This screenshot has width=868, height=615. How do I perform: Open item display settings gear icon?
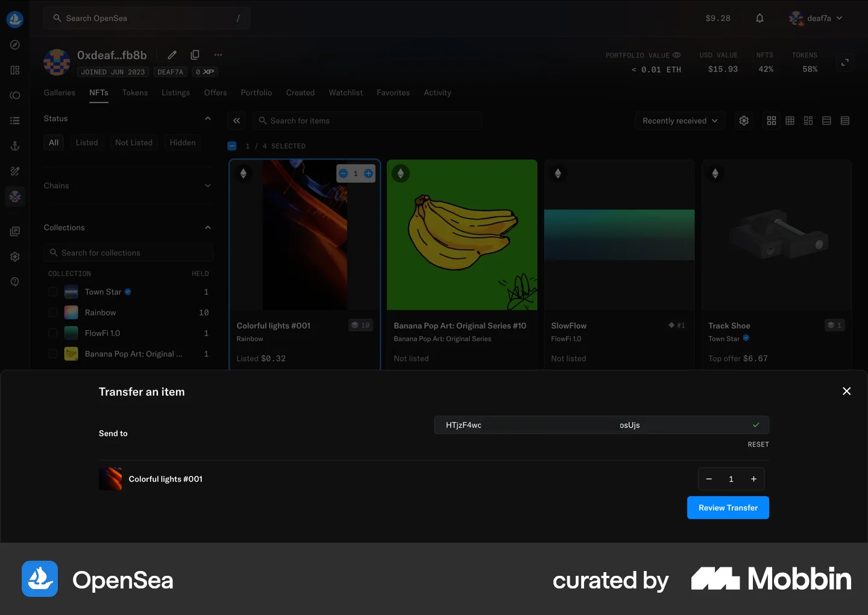point(744,121)
